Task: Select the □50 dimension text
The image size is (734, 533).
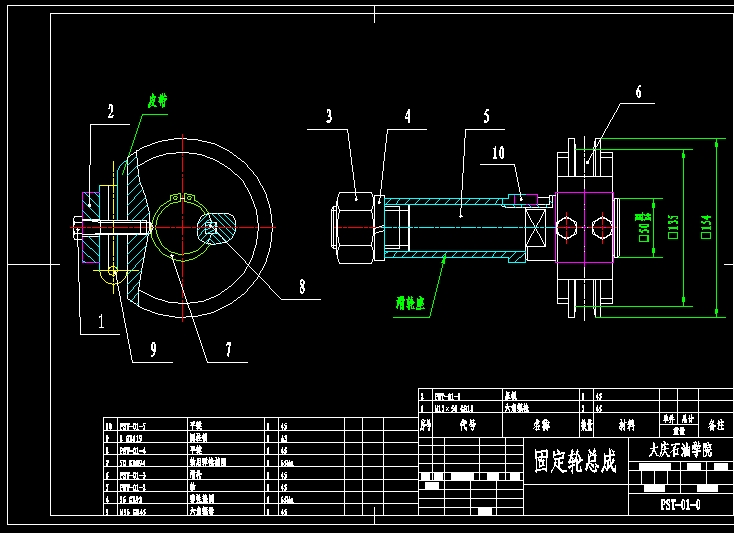Action: tap(645, 228)
